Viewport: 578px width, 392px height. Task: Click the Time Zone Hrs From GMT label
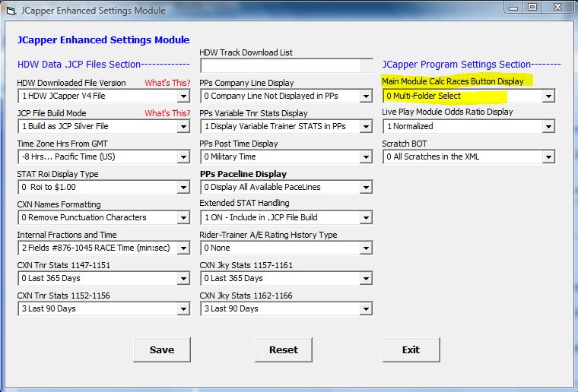click(62, 144)
